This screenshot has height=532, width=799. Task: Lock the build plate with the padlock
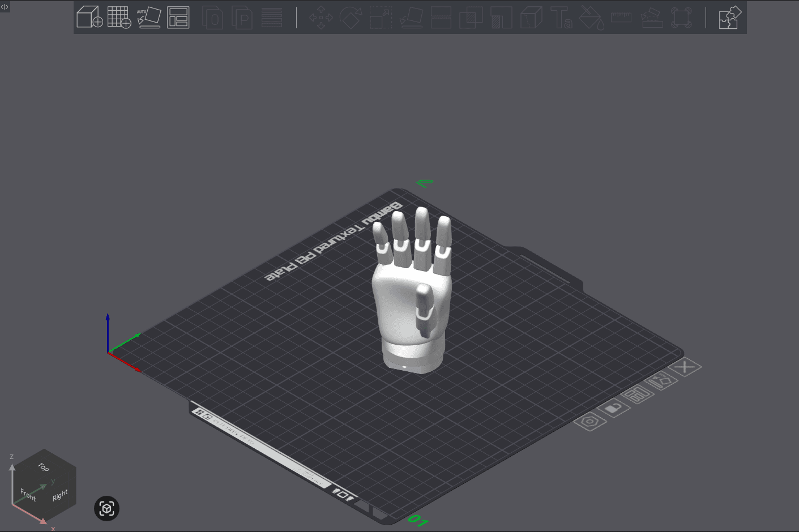coord(613,408)
